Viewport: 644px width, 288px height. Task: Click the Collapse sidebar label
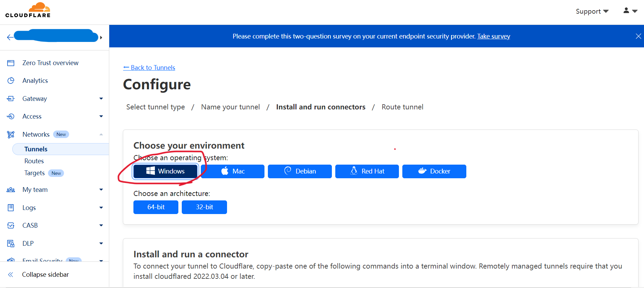[x=45, y=275]
